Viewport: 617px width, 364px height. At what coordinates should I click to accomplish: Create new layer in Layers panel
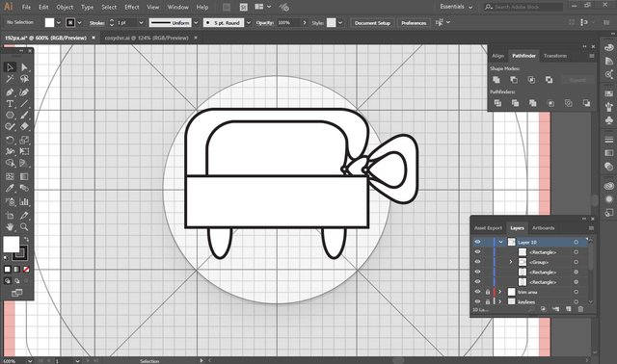[x=568, y=309]
